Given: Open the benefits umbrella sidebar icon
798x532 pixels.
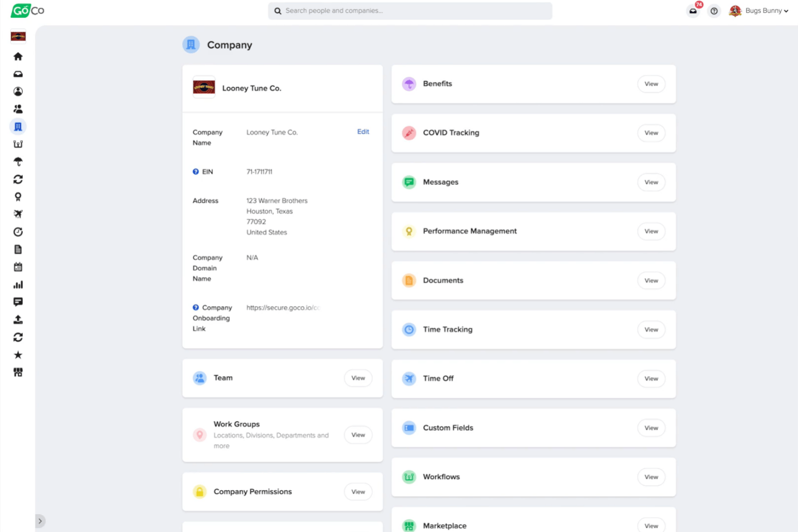Looking at the screenshot, I should tap(18, 162).
